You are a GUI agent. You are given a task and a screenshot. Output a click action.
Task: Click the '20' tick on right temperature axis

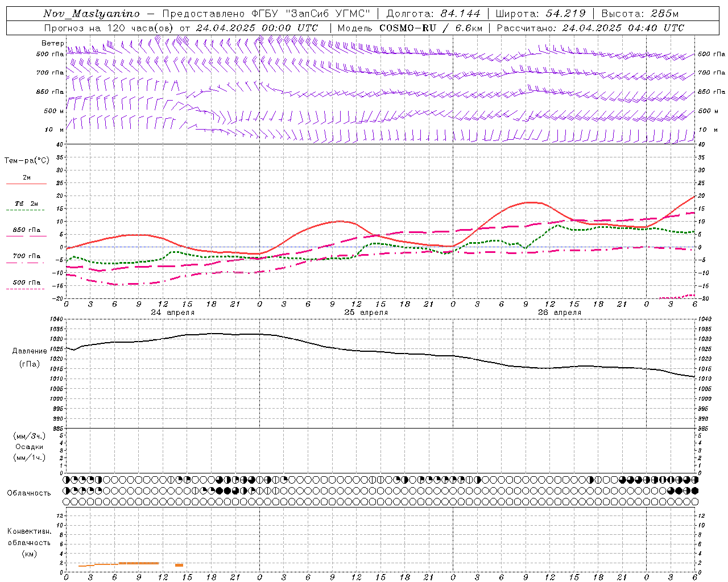(x=701, y=196)
